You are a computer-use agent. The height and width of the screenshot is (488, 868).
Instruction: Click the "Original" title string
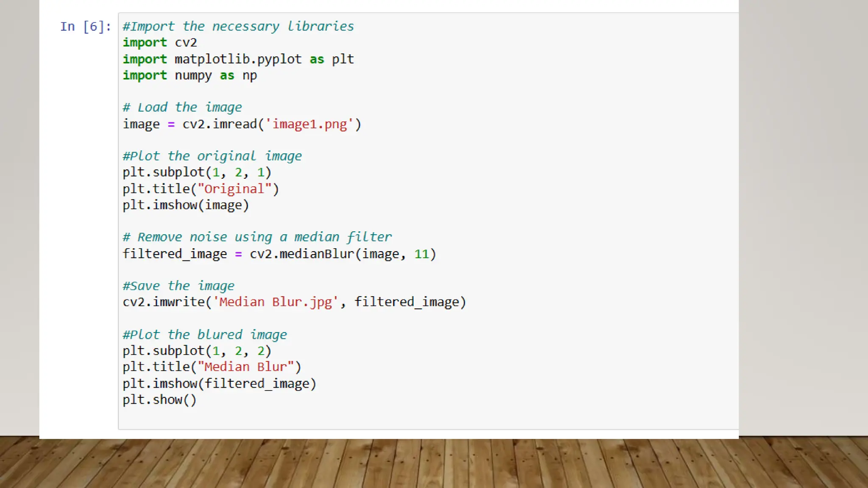tap(234, 189)
